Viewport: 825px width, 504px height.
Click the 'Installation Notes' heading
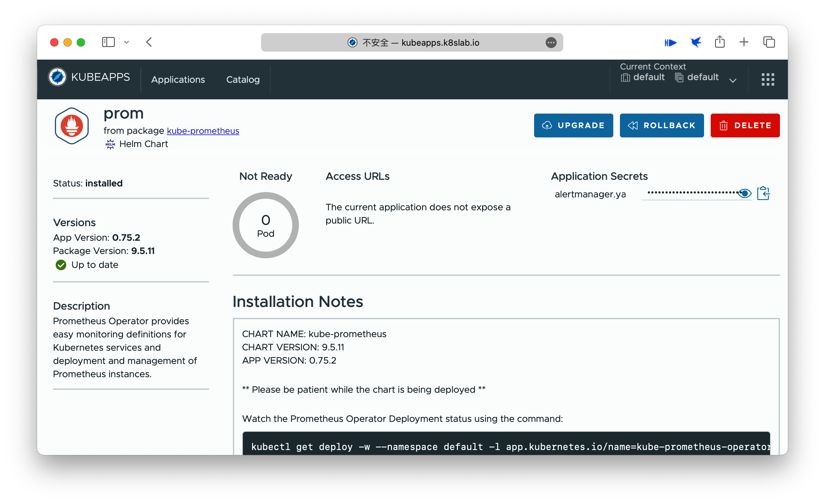(x=298, y=302)
